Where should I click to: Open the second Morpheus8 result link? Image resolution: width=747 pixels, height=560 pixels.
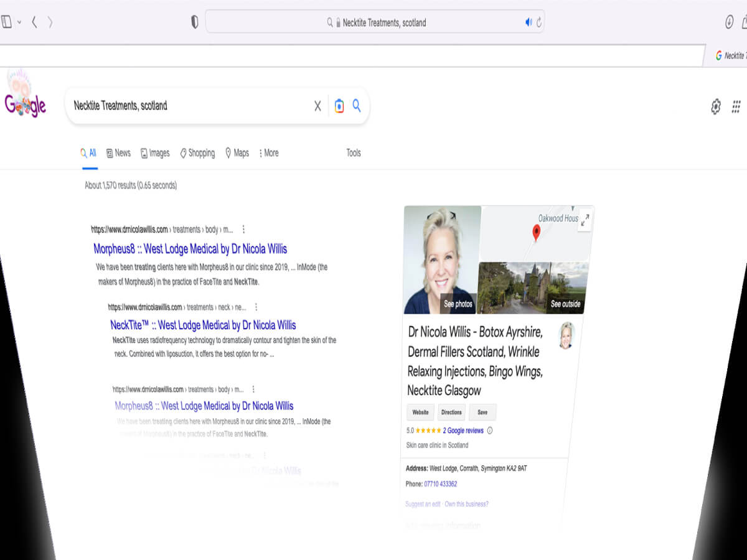[x=204, y=406]
